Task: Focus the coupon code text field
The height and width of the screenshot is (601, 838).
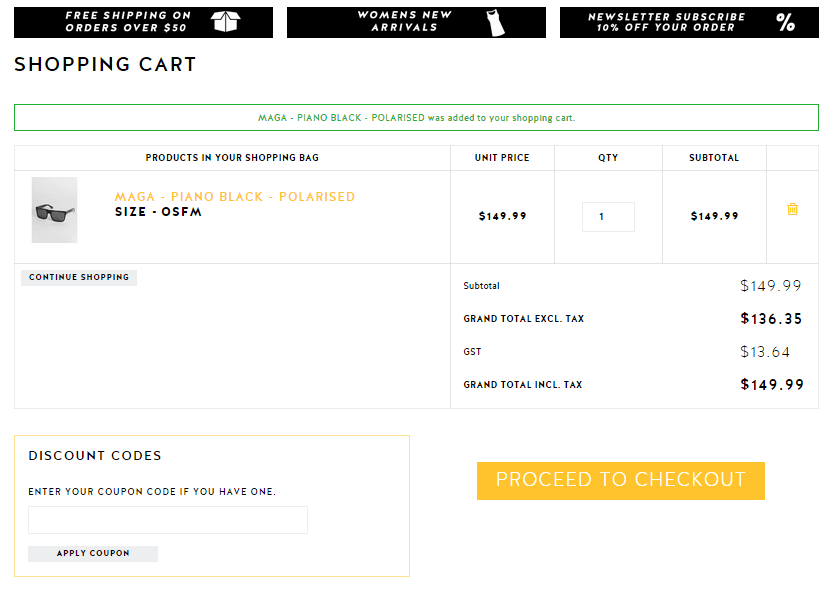Action: click(168, 520)
